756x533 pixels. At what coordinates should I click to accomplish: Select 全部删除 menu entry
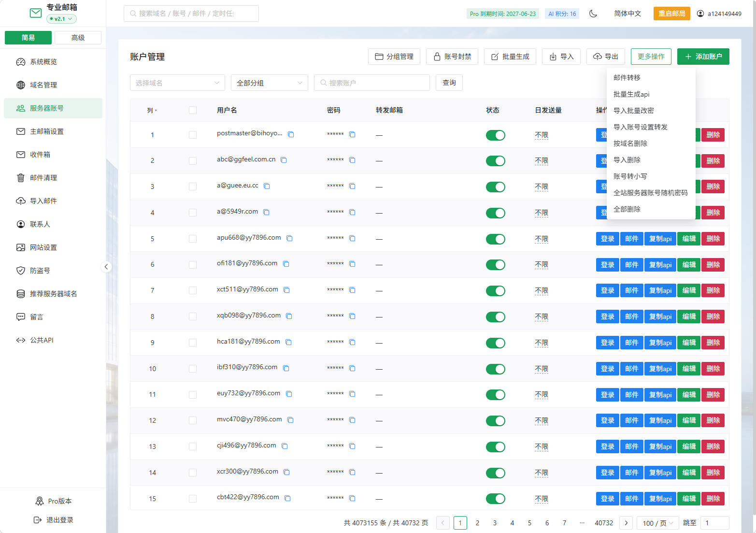[651, 209]
